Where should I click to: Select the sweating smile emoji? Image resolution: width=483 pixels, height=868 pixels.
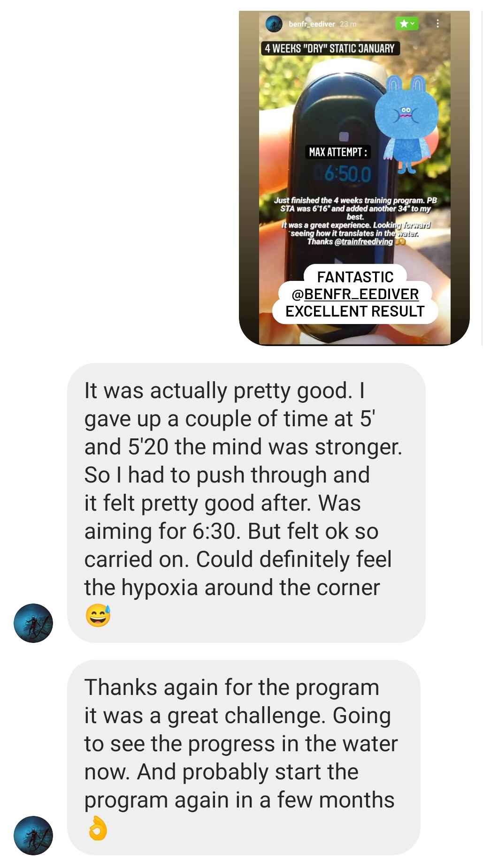[98, 616]
